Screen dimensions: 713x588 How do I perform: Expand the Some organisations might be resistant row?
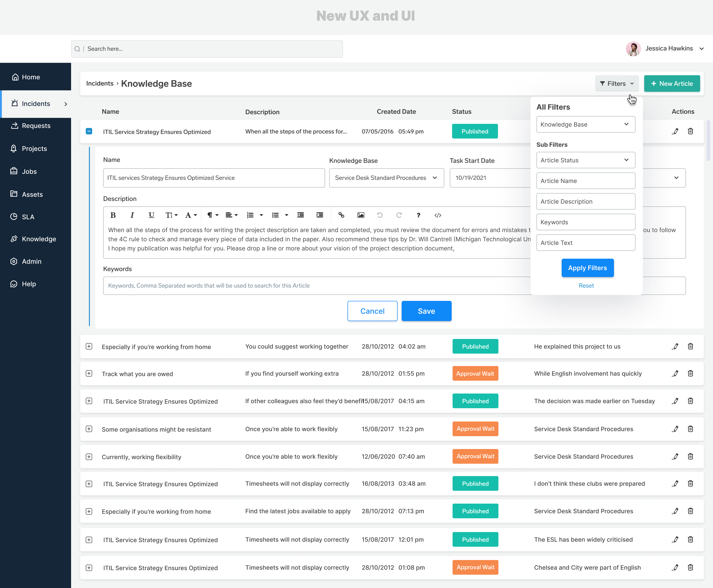(x=89, y=429)
